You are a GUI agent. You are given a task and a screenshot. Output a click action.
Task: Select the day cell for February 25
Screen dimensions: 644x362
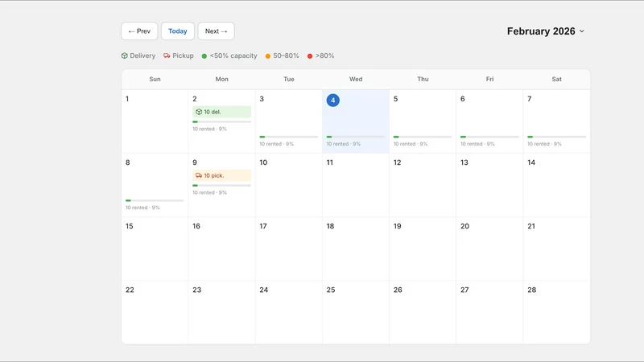(356, 312)
